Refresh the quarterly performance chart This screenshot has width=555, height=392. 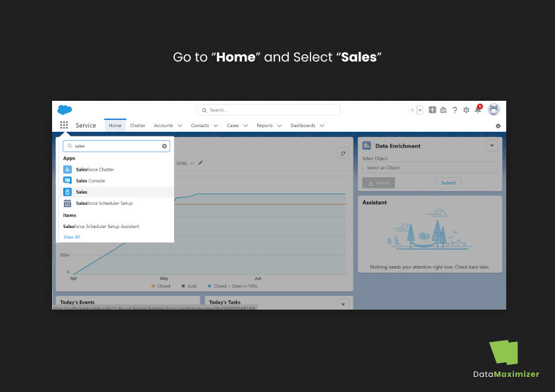343,154
